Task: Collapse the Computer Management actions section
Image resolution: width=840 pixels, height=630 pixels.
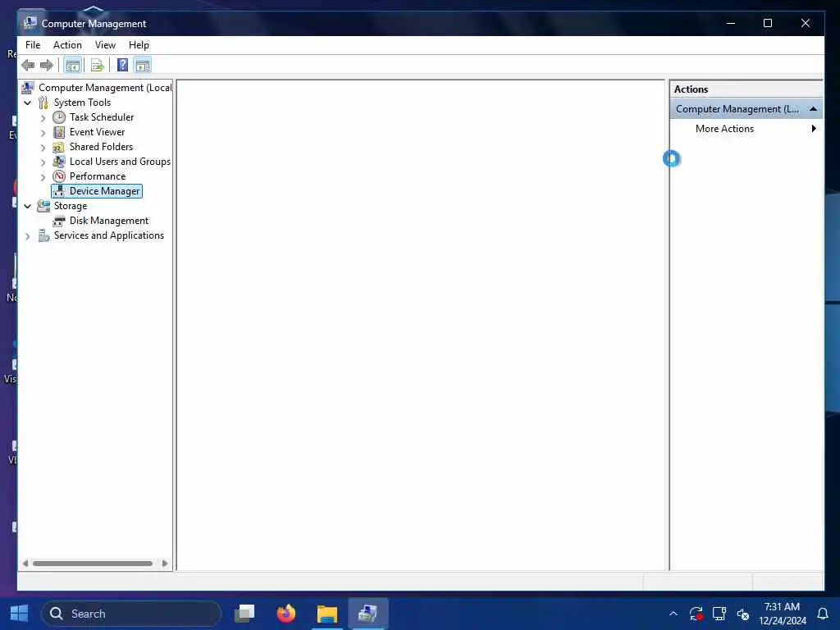Action: [x=813, y=109]
